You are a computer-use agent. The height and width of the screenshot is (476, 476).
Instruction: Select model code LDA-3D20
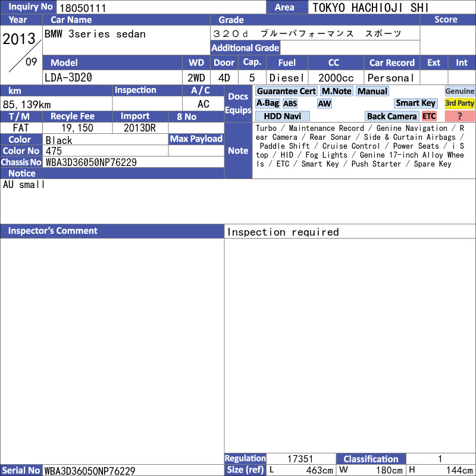68,77
